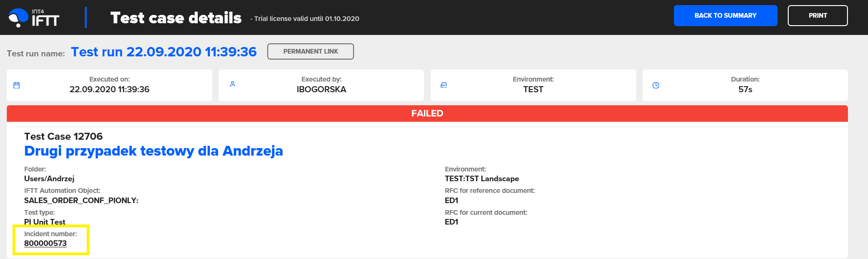Image resolution: width=868 pixels, height=259 pixels.
Task: Click the calendar icon beside Executed on
Action: tap(17, 85)
